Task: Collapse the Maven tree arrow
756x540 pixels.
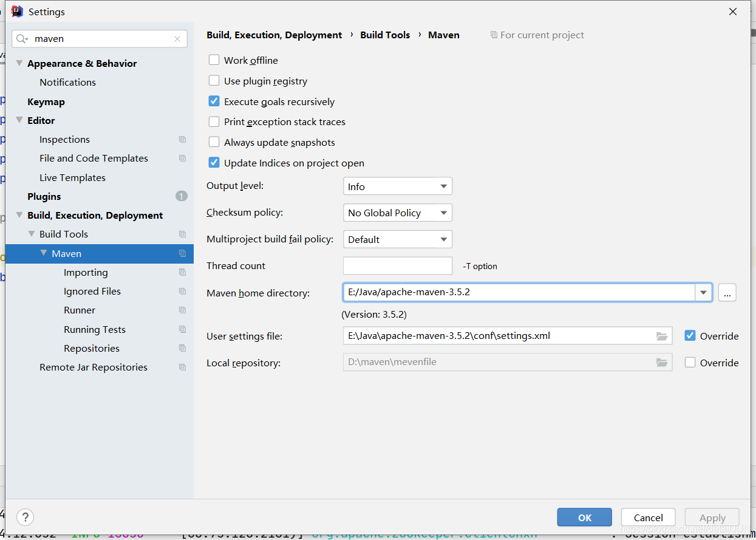Action: (x=44, y=253)
